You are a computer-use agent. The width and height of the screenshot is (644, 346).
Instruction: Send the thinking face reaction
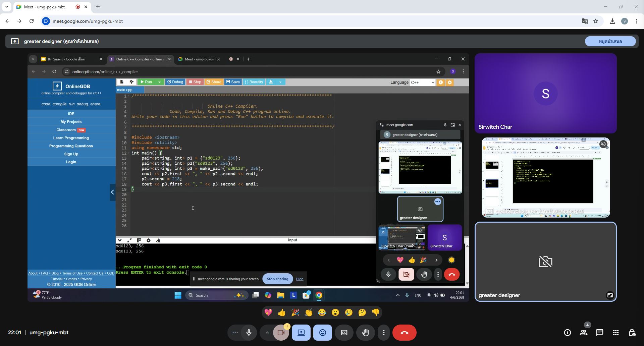[362, 312]
